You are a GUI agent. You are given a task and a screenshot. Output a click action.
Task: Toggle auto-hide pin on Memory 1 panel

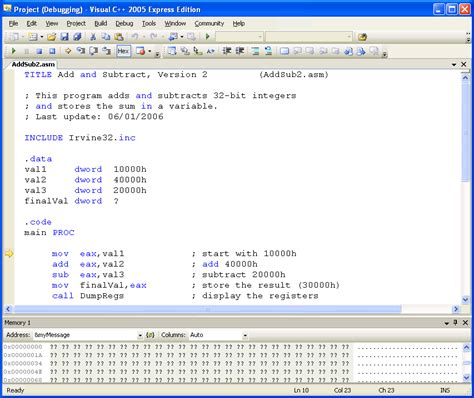click(456, 322)
